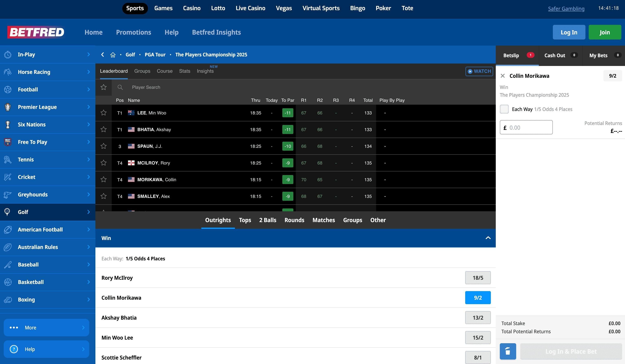Toggle favourites filter star beside search

pyautogui.click(x=103, y=87)
